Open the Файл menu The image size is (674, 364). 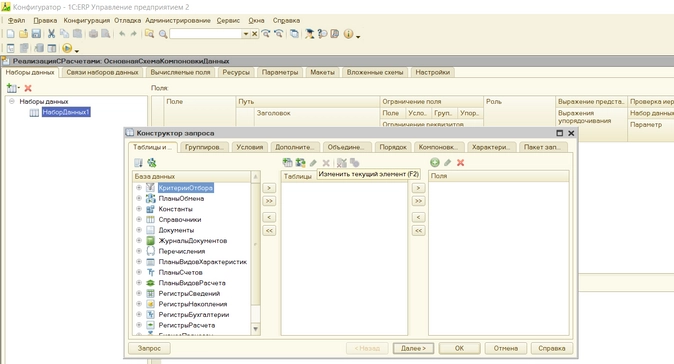tap(16, 20)
